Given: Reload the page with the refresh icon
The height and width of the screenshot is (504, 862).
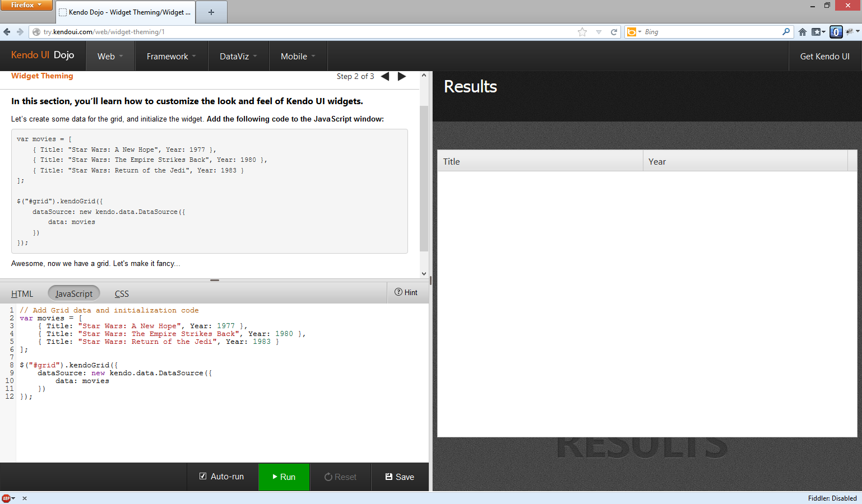Looking at the screenshot, I should tap(614, 32).
